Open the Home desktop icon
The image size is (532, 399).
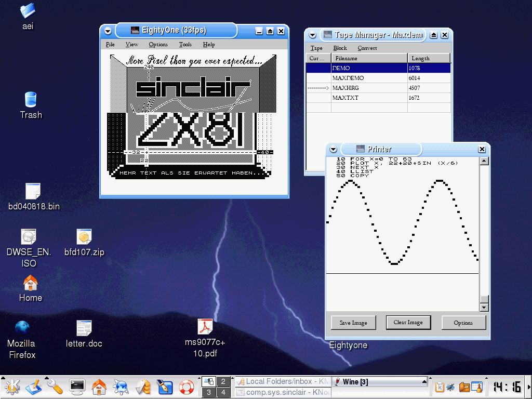coord(31,283)
